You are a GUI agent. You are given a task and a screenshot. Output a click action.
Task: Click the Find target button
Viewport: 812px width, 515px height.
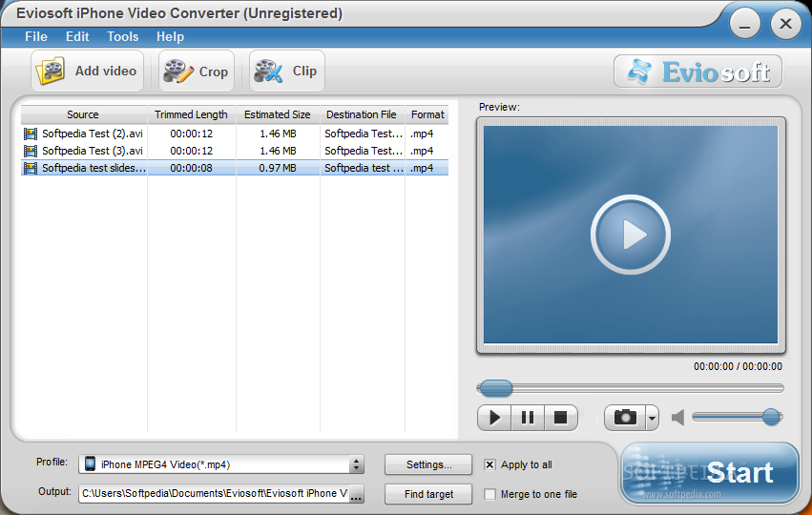428,494
